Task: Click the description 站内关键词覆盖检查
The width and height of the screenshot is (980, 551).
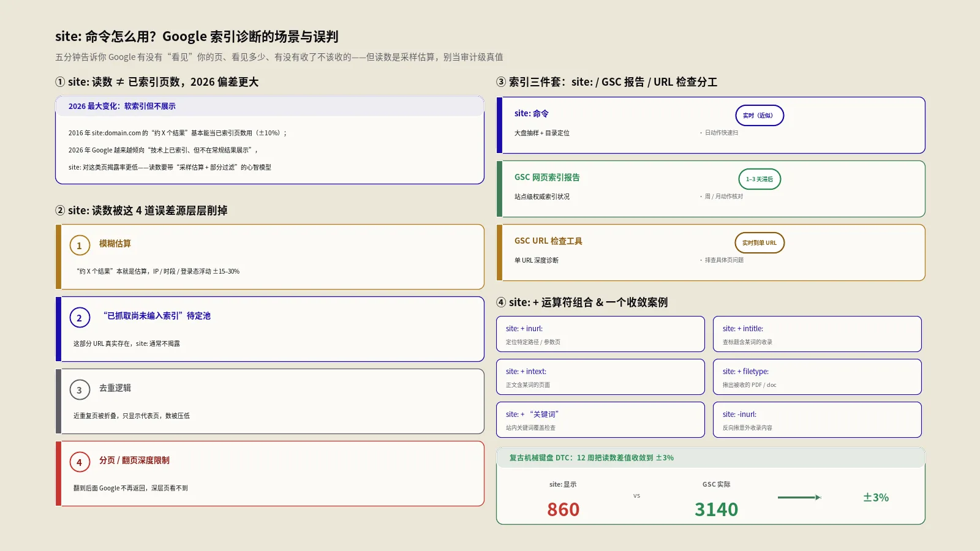Action: pos(530,428)
